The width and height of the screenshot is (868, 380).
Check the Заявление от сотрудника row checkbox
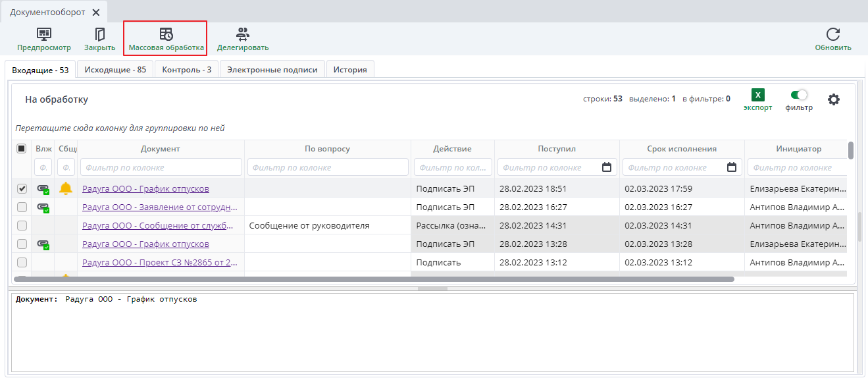tap(22, 207)
